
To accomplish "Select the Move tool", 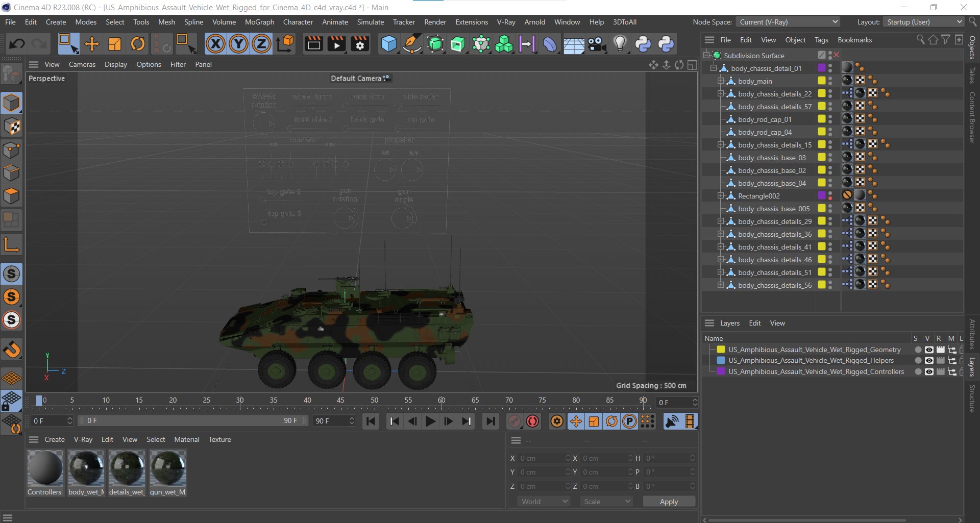I will (x=92, y=44).
